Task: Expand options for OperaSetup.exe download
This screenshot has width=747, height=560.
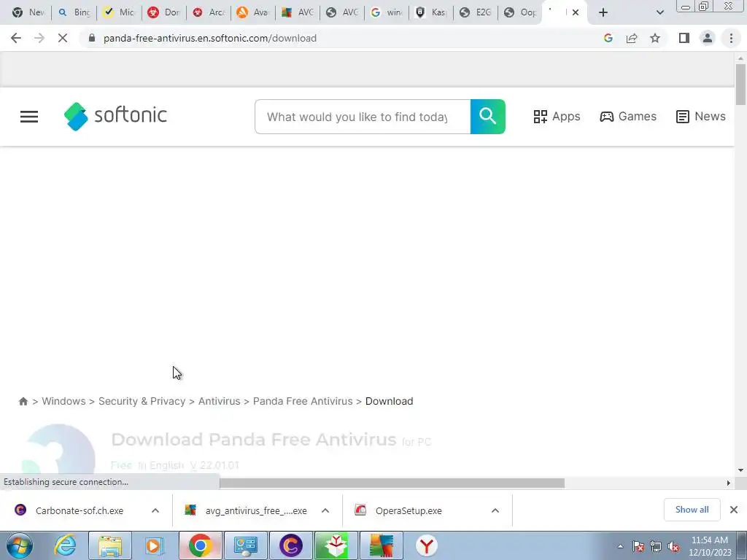Action: click(x=495, y=510)
